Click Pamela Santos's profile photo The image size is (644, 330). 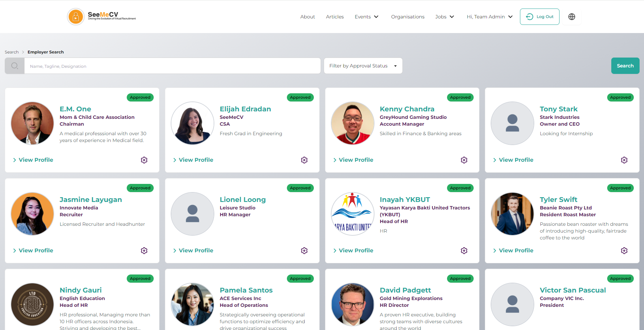[x=193, y=304]
